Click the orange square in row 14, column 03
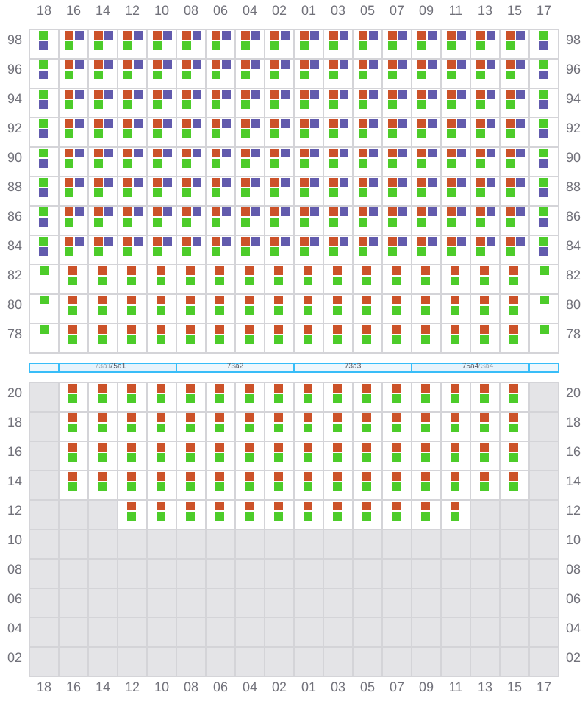This screenshot has width=588, height=706. click(337, 477)
